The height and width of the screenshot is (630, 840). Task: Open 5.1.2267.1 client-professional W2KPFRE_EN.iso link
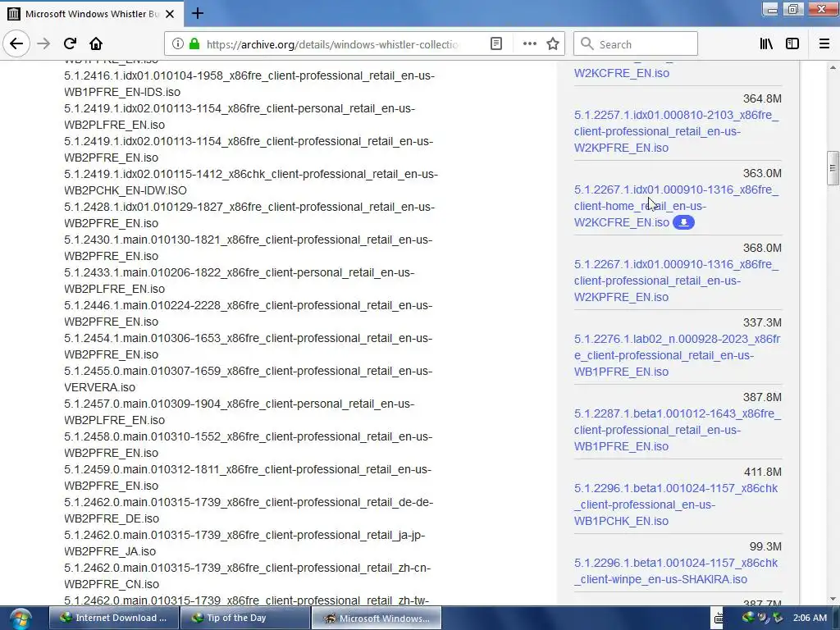(677, 281)
